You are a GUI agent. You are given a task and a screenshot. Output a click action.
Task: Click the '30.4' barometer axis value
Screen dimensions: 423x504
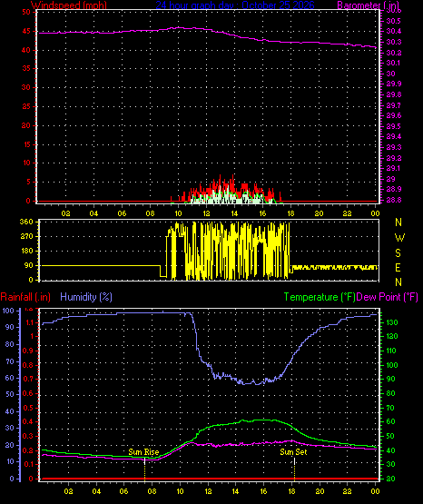point(393,31)
